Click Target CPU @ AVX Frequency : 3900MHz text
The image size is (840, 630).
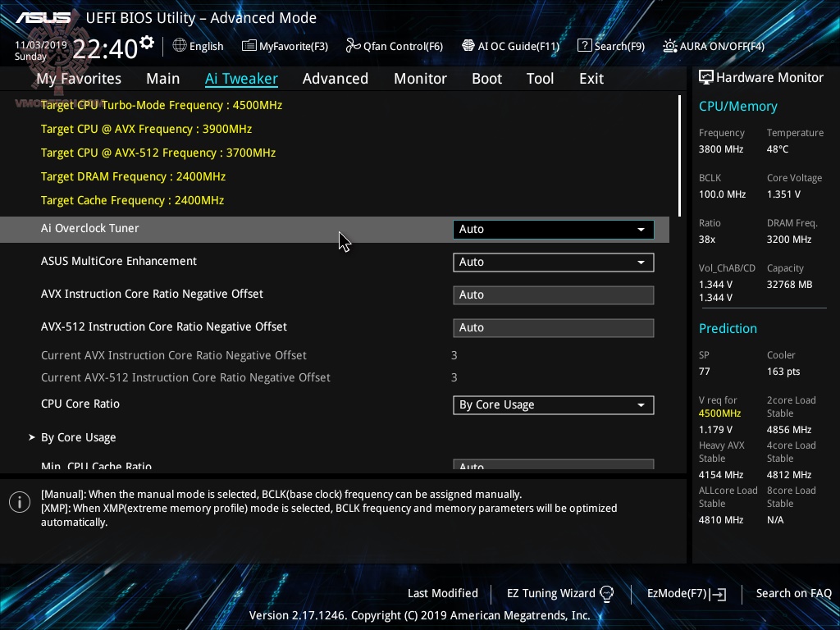146,129
